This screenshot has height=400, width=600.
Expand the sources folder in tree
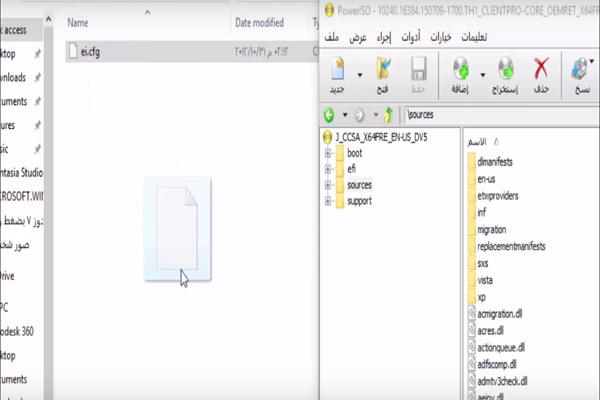328,185
